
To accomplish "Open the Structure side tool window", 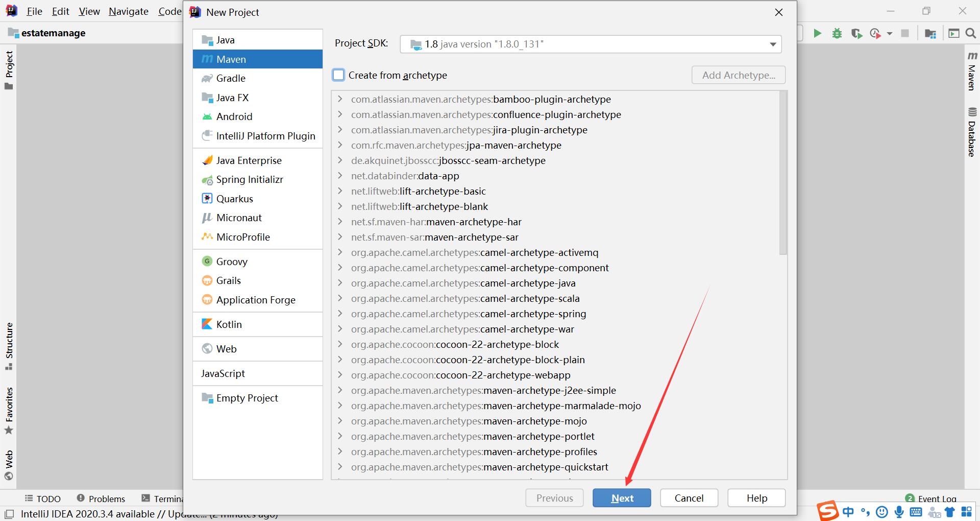I will pos(9,346).
